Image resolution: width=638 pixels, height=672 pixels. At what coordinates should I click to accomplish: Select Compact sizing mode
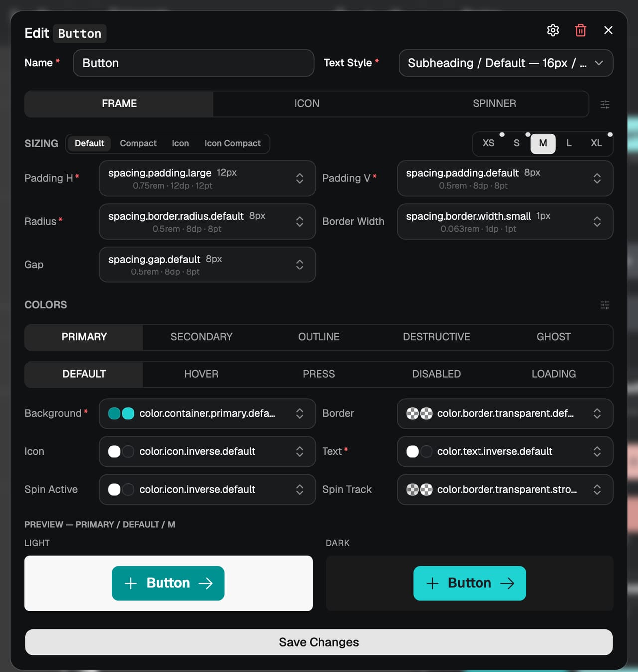[x=138, y=143]
